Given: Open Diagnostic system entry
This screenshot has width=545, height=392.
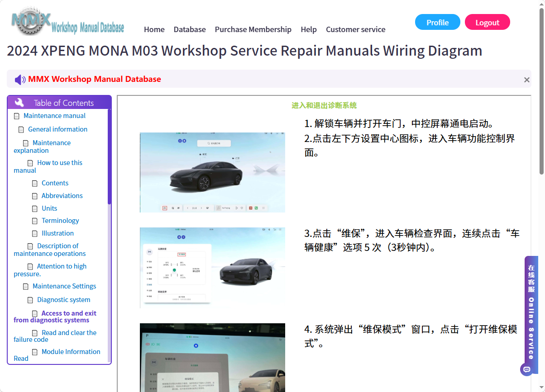Looking at the screenshot, I should click(63, 300).
